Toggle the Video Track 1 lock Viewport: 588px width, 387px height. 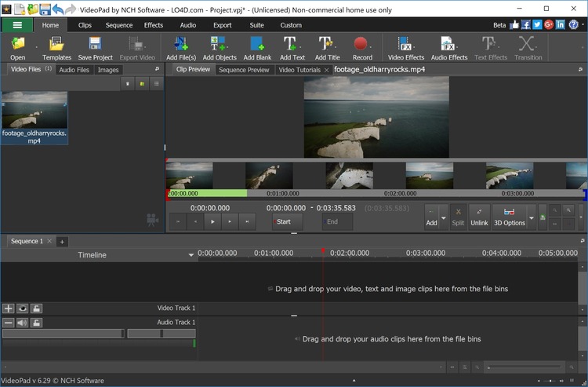36,309
